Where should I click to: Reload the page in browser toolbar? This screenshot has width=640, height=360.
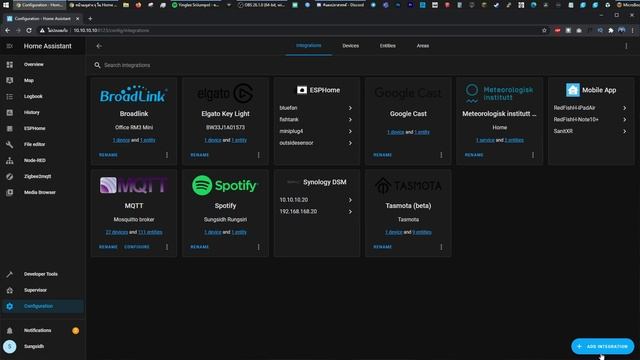29,31
